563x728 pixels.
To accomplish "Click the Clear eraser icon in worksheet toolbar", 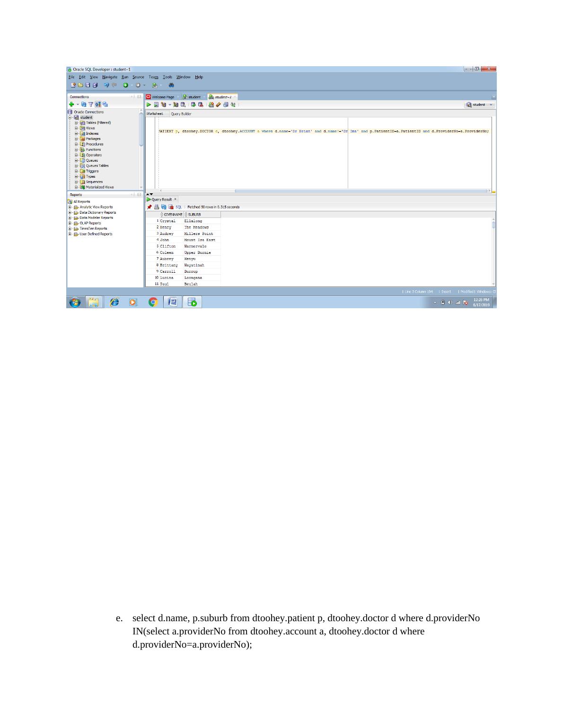I will point(218,104).
